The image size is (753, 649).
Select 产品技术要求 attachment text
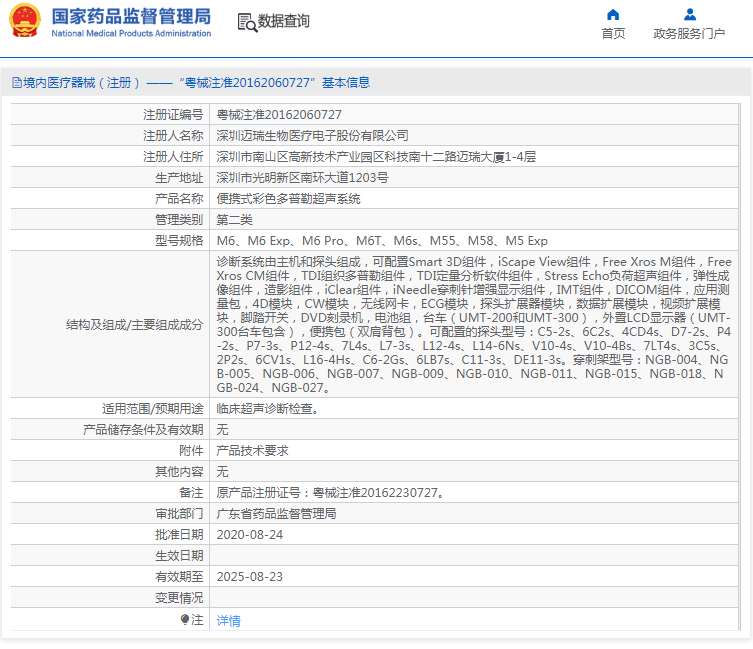click(x=252, y=451)
